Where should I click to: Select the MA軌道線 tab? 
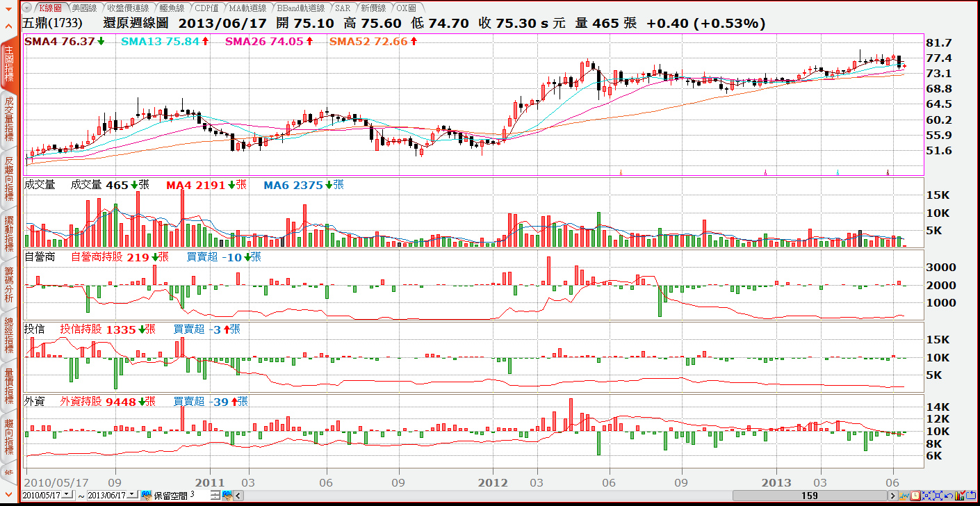(247, 8)
